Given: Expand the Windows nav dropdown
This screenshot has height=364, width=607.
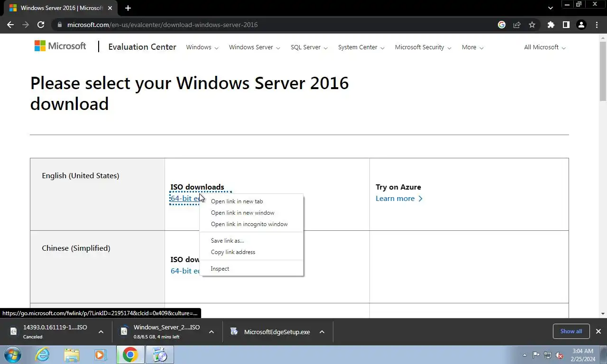Looking at the screenshot, I should pyautogui.click(x=202, y=47).
